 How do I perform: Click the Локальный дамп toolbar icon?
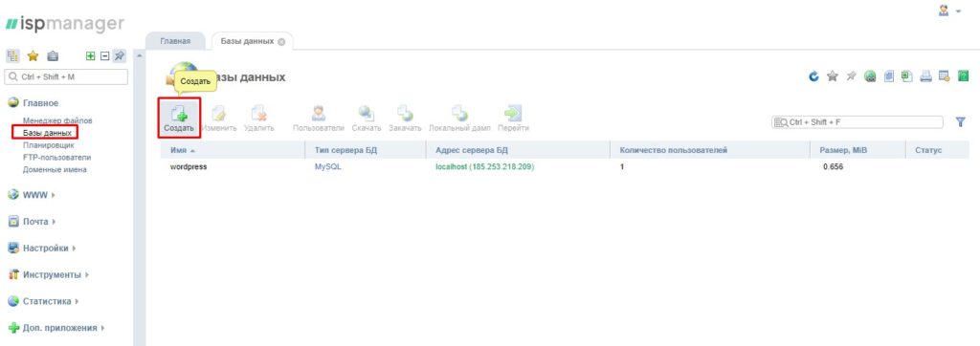459,118
